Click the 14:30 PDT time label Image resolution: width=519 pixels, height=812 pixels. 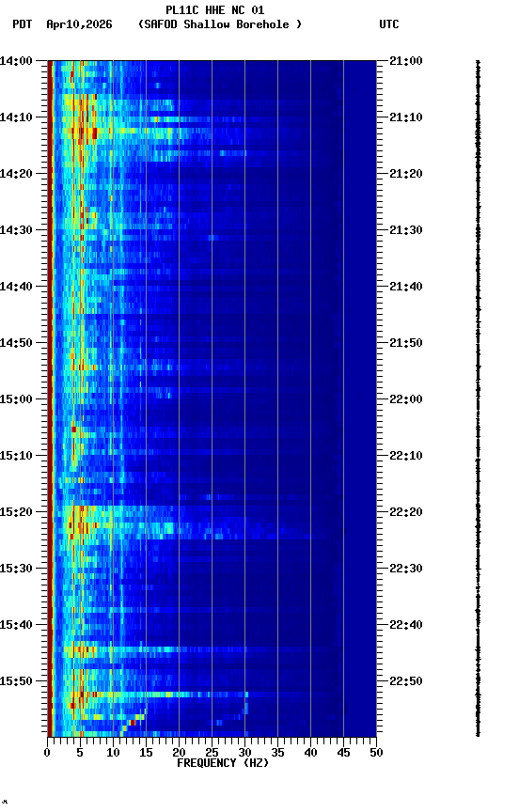16,230
